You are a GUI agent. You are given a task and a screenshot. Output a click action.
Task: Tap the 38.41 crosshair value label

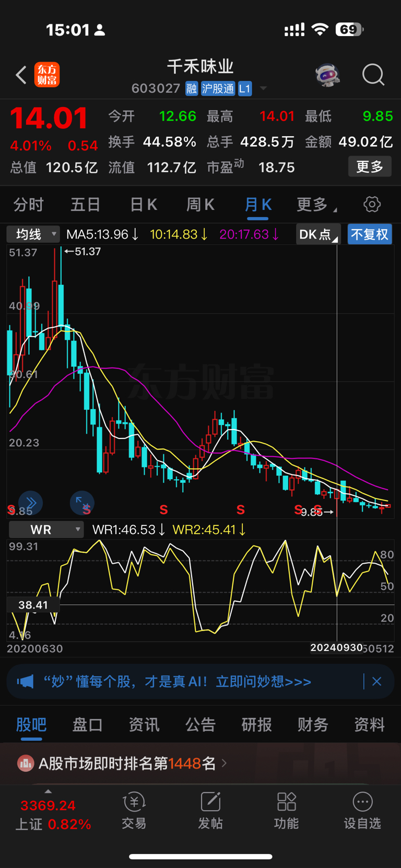pyautogui.click(x=33, y=605)
